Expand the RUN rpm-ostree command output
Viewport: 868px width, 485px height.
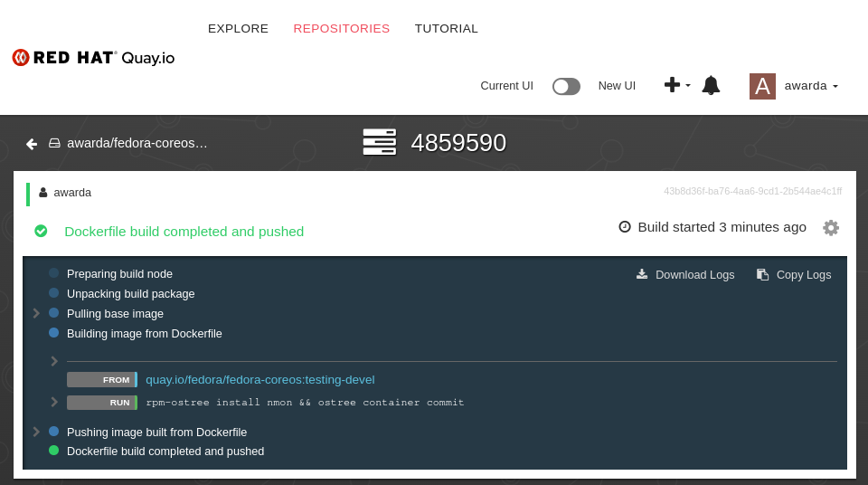54,402
